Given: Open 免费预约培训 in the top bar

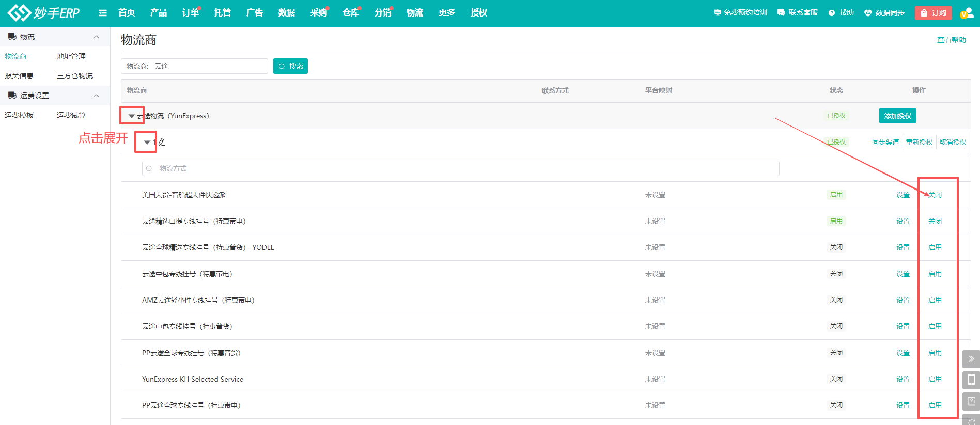Looking at the screenshot, I should [x=741, y=13].
